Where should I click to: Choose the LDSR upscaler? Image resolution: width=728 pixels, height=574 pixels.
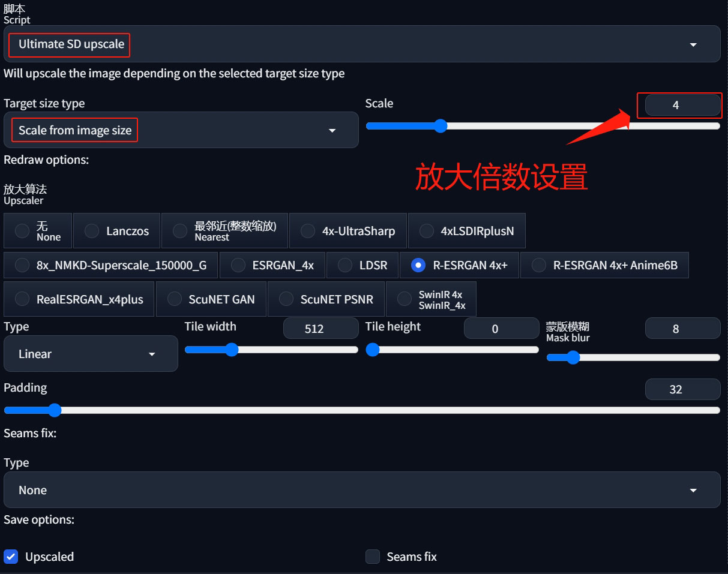(x=362, y=265)
